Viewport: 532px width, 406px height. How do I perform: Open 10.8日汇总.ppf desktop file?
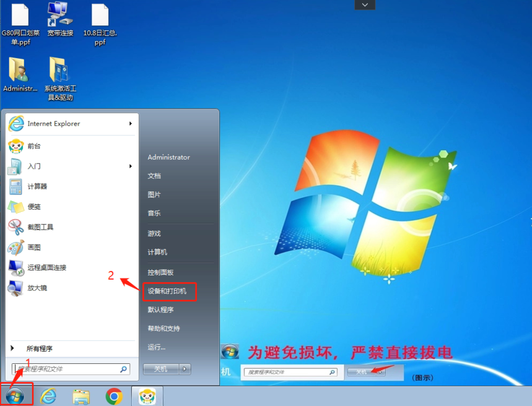[100, 25]
